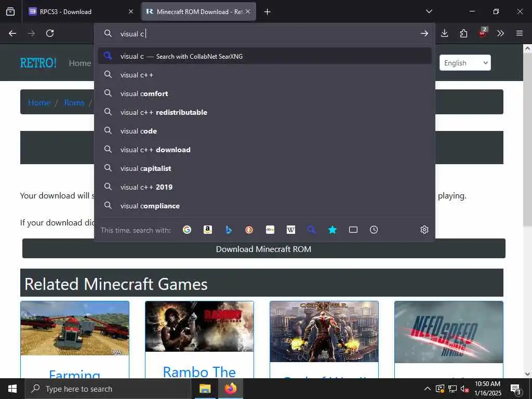The width and height of the screenshot is (532, 399).
Task: Open the extensions puzzle icon
Action: 463,33
